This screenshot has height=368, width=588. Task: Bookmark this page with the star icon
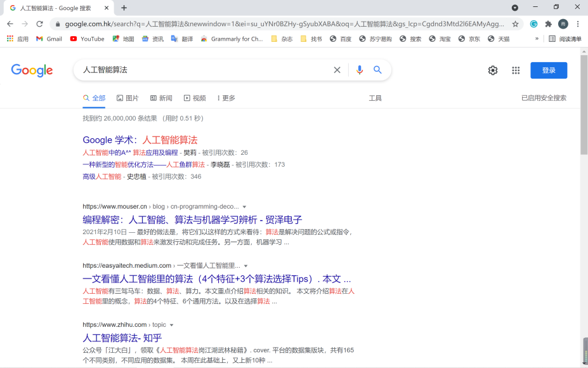[515, 24]
